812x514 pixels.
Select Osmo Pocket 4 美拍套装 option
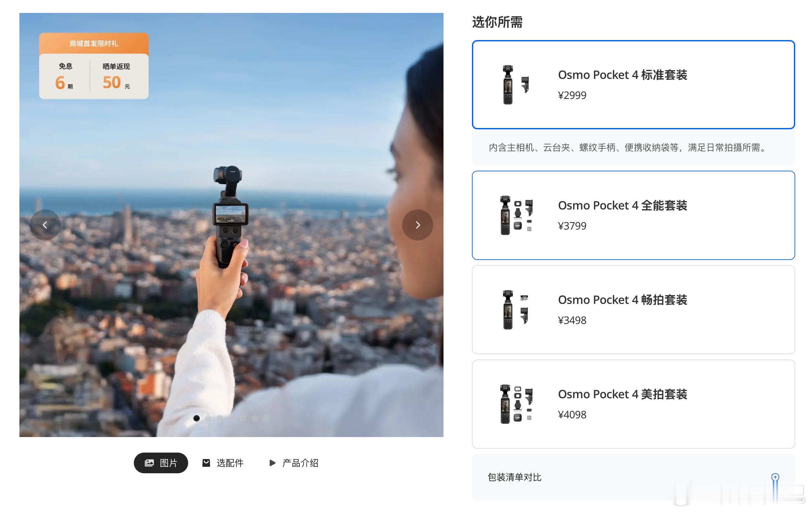click(x=633, y=404)
